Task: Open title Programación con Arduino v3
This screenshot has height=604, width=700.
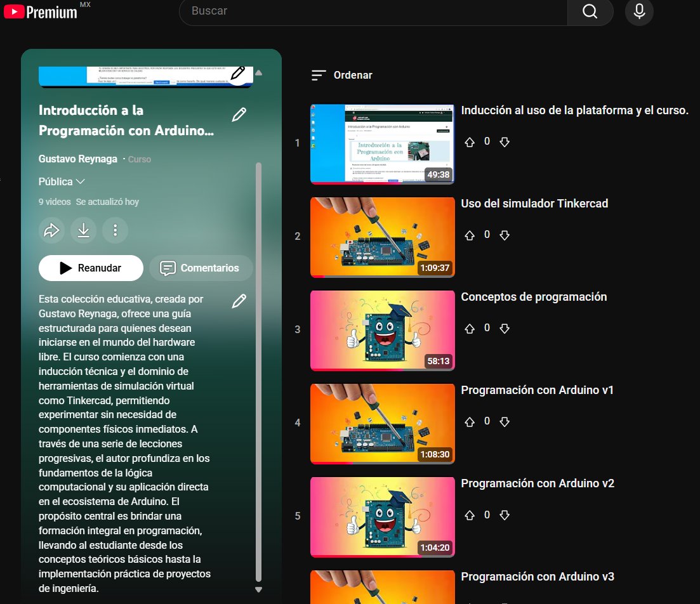Action: [x=538, y=577]
